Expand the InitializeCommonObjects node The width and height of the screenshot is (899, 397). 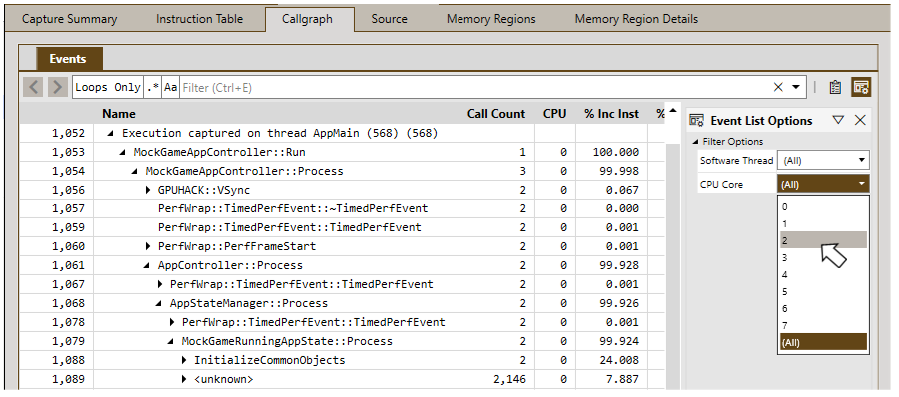[x=184, y=360]
